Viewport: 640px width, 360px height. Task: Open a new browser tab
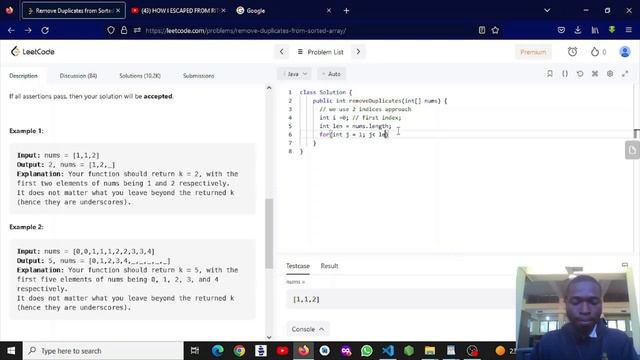pos(346,11)
